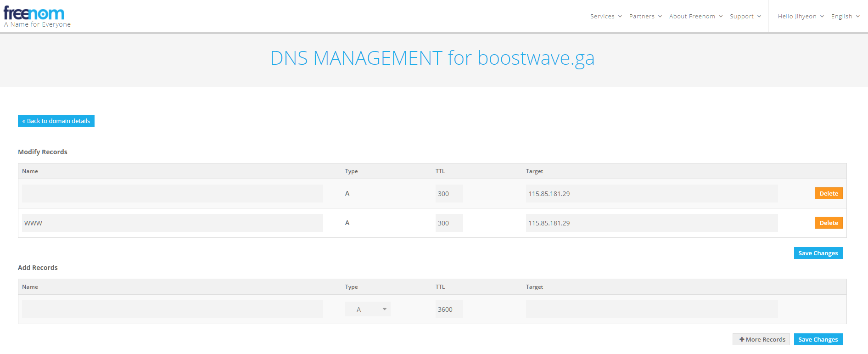Save Changes under Modify Records
This screenshot has height=354, width=868.
818,253
